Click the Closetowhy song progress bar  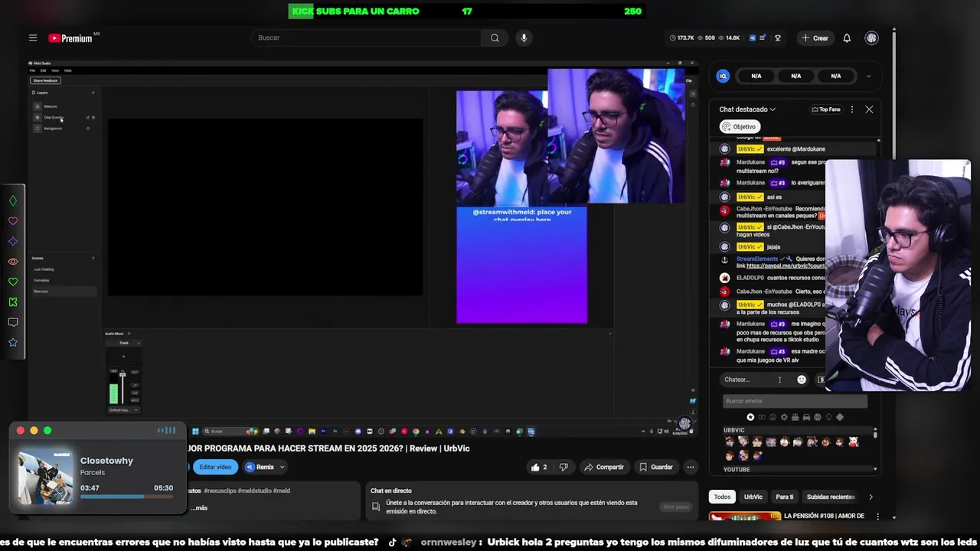[x=126, y=497]
